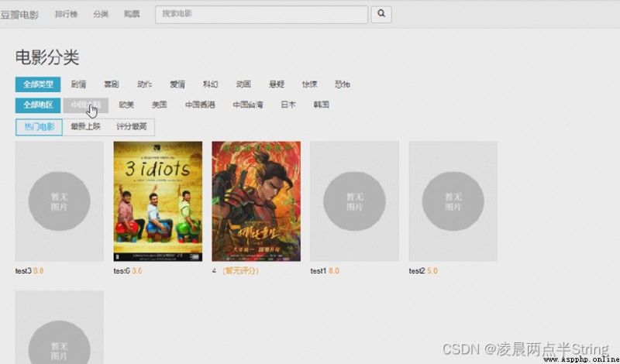The height and width of the screenshot is (364, 620).
Task: Switch to the 热门电影 sort tab
Action: point(40,127)
